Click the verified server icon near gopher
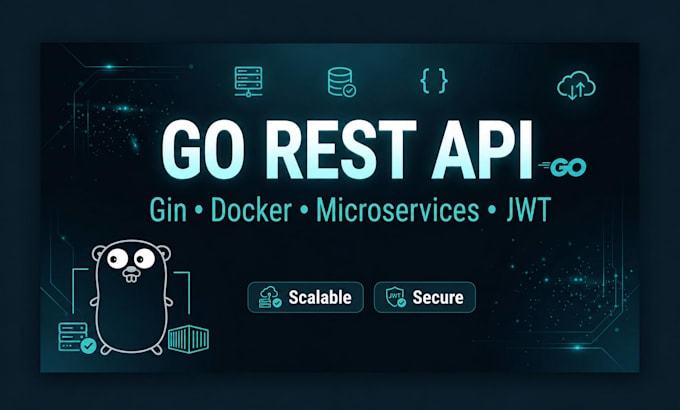Viewport: 680px width, 410px height. coord(77,338)
